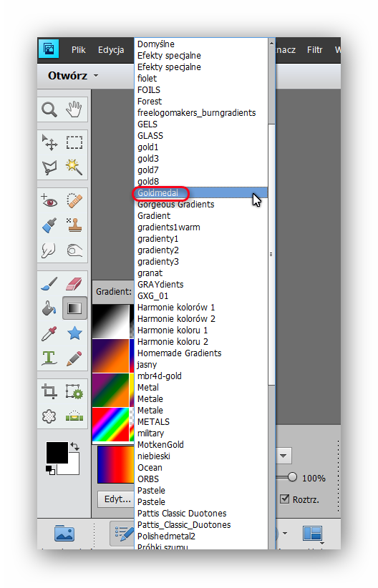The image size is (378, 588).
Task: Select the Cookie Cutter flower tool
Action: [49, 416]
